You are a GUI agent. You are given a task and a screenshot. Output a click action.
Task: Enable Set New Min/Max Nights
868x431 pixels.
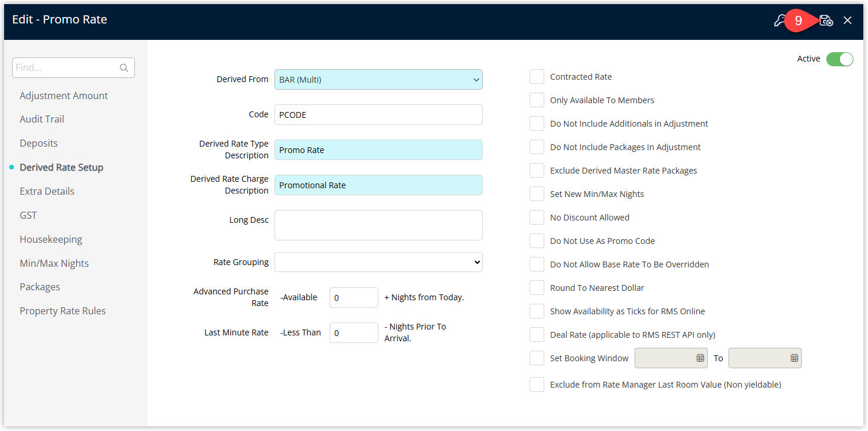tap(537, 194)
